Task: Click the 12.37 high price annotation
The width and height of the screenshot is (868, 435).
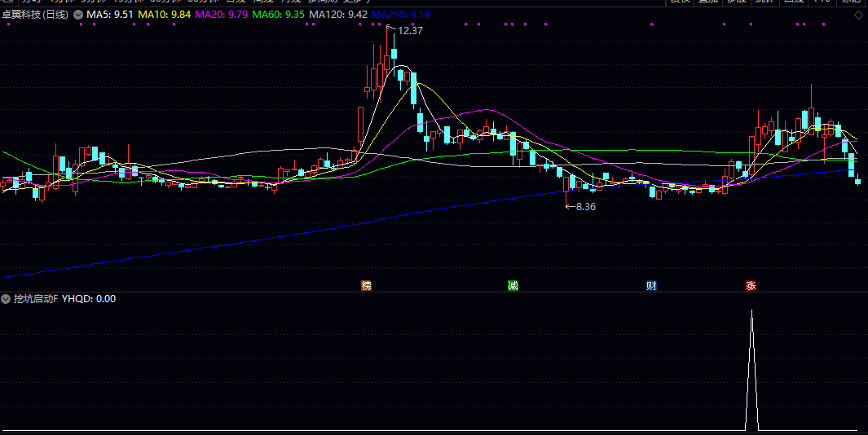Action: pyautogui.click(x=410, y=31)
